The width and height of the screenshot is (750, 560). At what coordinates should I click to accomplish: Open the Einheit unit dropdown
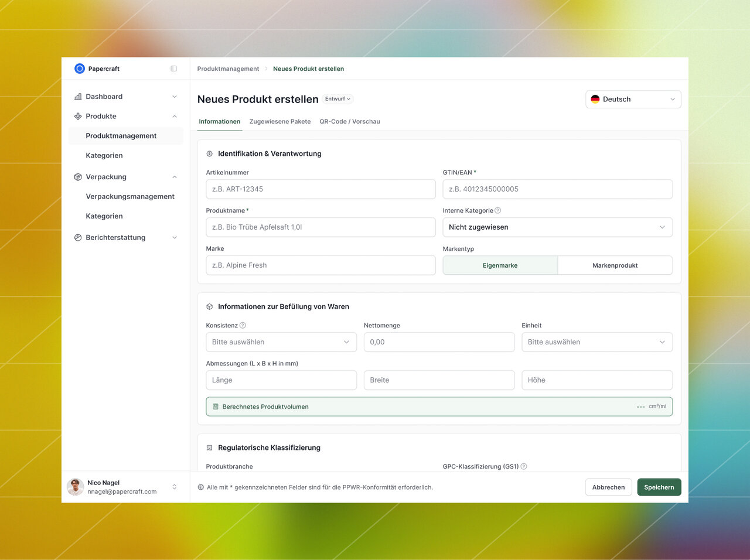[x=596, y=342]
